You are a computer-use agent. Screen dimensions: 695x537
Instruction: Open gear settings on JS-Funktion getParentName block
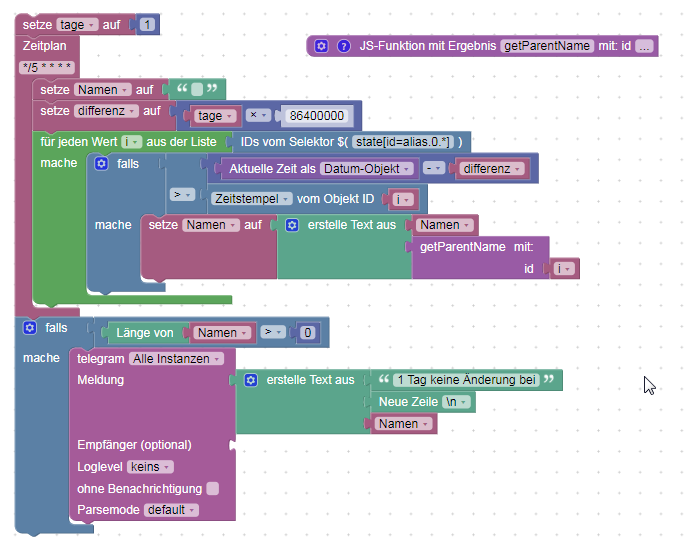[x=321, y=46]
